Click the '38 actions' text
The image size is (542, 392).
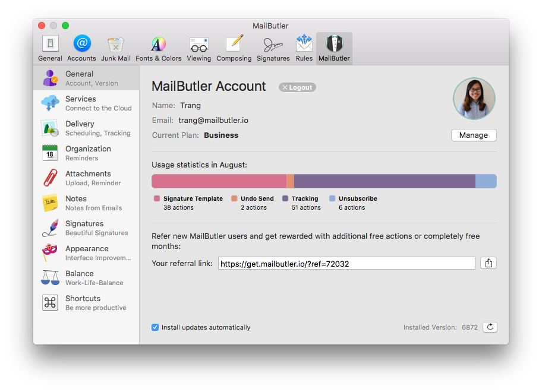(178, 207)
